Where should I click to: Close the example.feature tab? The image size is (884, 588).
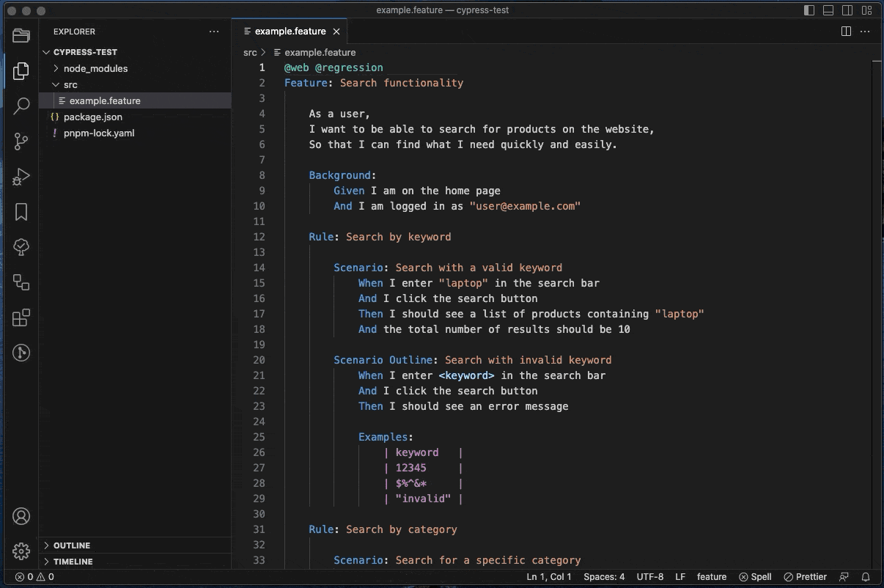(336, 32)
